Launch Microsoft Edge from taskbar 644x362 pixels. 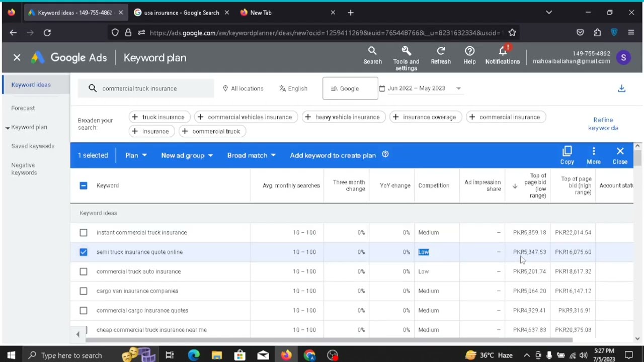(x=194, y=355)
